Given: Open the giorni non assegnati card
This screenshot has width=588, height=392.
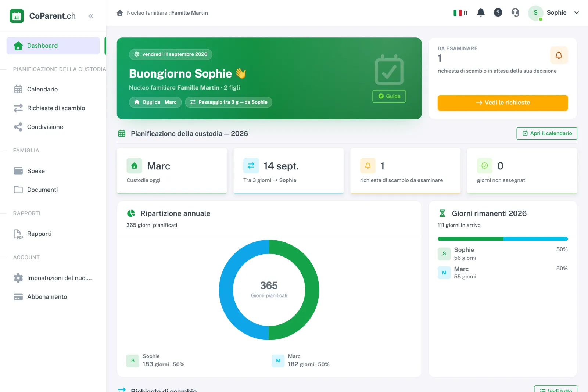Looking at the screenshot, I should point(522,171).
